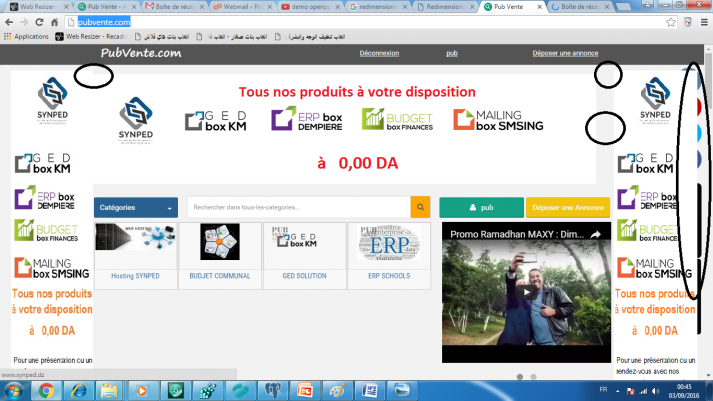Viewport: 713px width, 401px height.
Task: Open the pub link in the header
Action: 452,53
